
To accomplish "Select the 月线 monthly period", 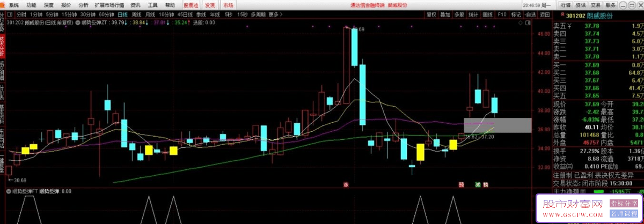I will click(x=151, y=14).
